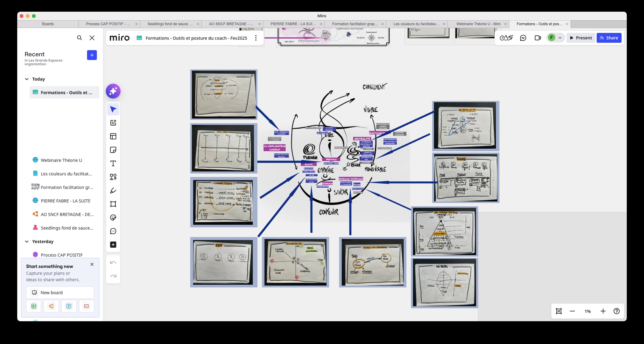Switch to Webinaire Théorie U tab
The width and height of the screenshot is (644, 344).
tap(478, 24)
